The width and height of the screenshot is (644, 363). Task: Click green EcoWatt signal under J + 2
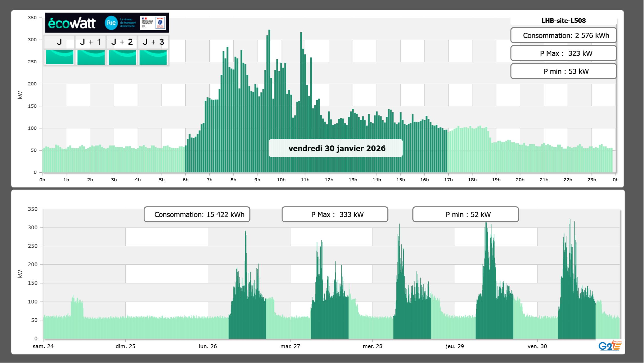click(x=122, y=57)
